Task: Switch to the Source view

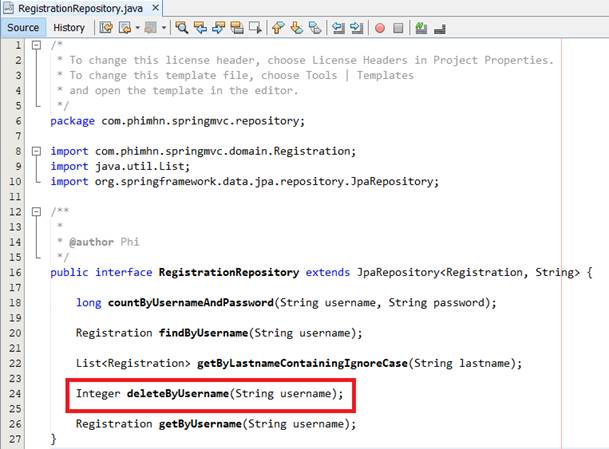Action: pyautogui.click(x=23, y=28)
